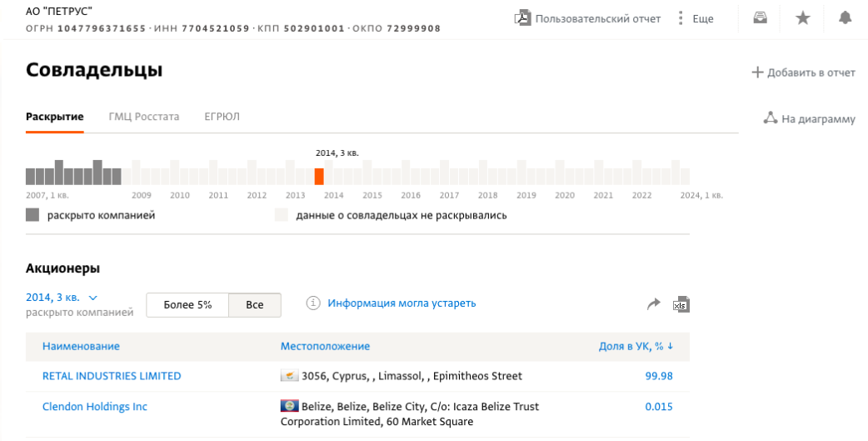868x441 pixels.
Task: Select Более 5% filter toggle
Action: pos(187,305)
